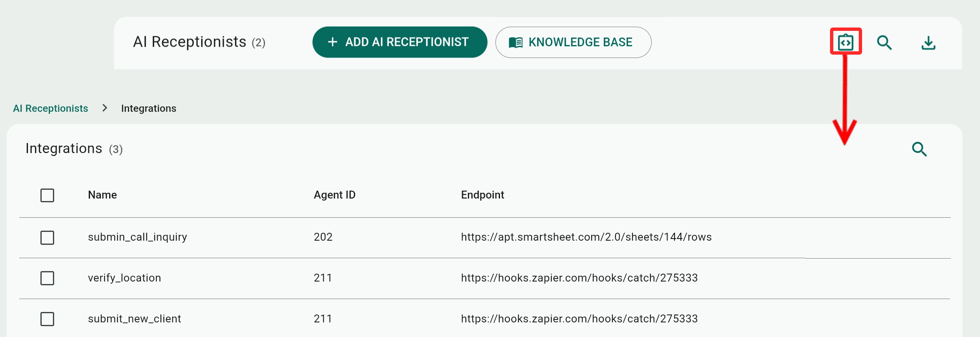This screenshot has width=980, height=337.
Task: Click the search icon in Integrations panel
Action: click(x=919, y=149)
